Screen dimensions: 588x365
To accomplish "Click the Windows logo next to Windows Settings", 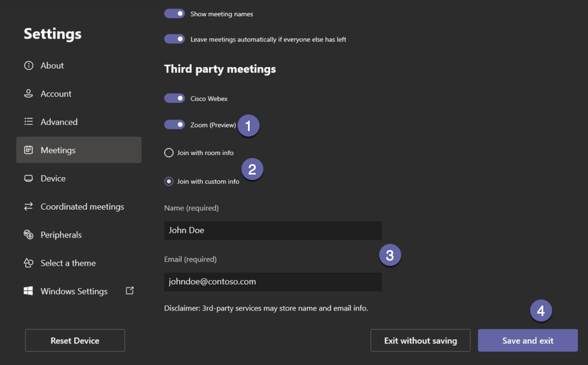I will [x=29, y=291].
